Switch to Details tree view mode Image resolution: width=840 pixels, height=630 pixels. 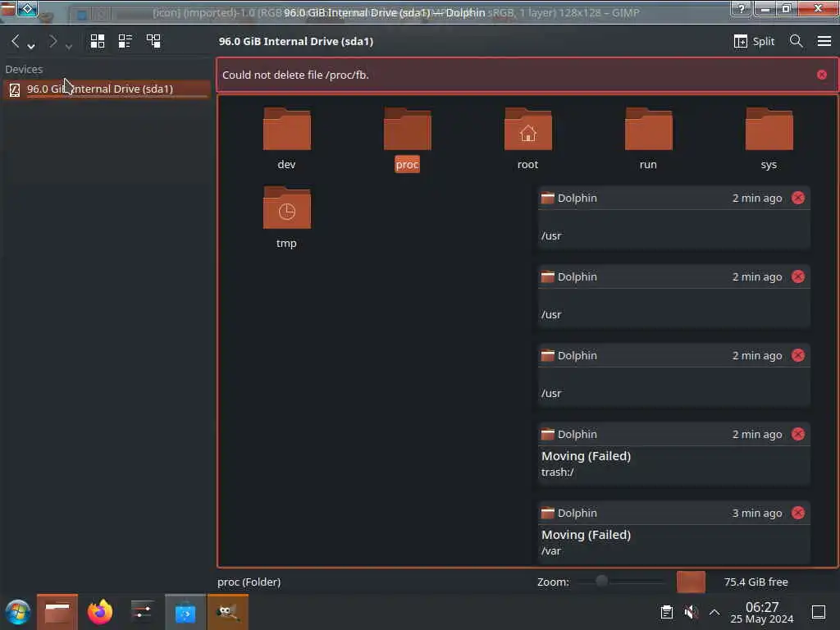pyautogui.click(x=153, y=41)
